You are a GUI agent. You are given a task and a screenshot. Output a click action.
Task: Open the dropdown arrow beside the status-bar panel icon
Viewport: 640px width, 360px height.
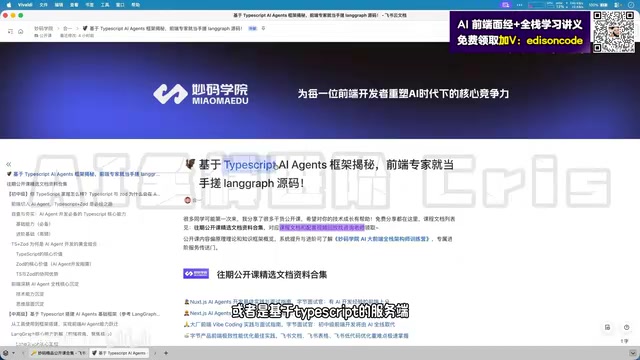tap(13, 353)
